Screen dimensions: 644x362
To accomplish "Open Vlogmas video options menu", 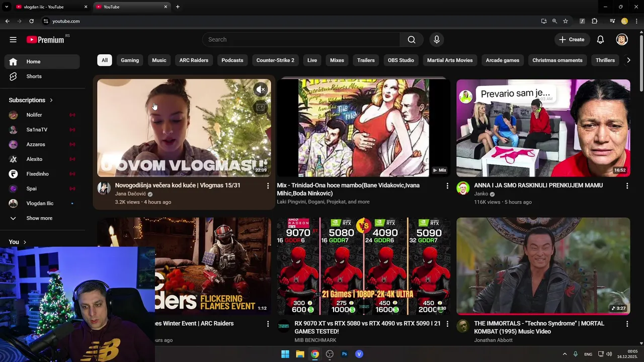I will (268, 186).
